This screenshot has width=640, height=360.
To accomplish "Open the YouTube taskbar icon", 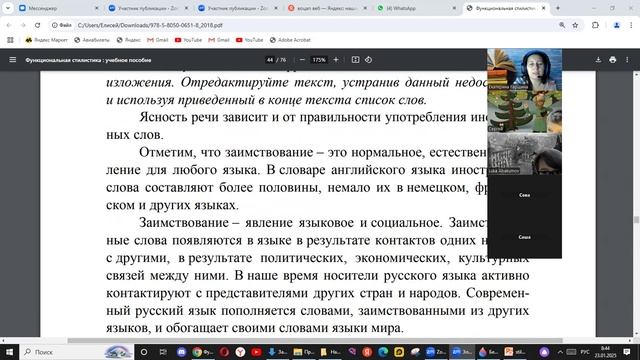I will (256, 352).
